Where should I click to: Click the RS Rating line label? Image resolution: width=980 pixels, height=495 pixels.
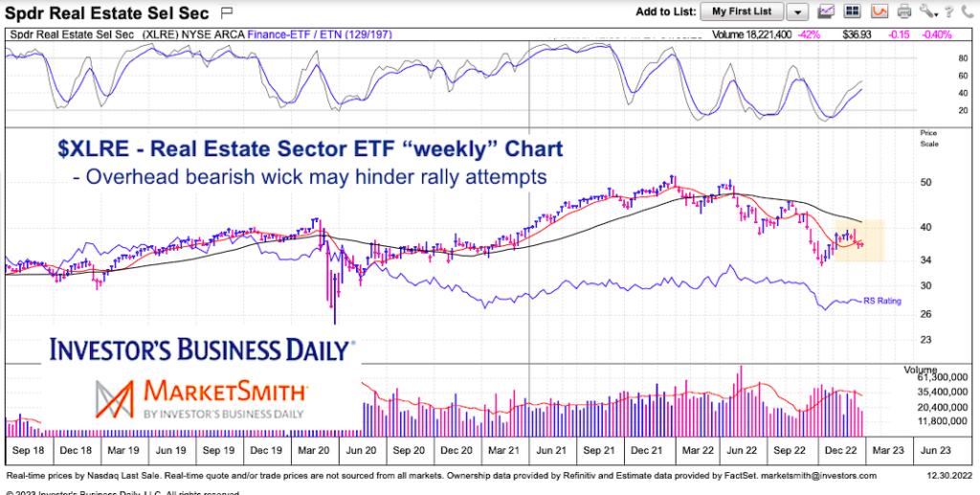pos(882,302)
